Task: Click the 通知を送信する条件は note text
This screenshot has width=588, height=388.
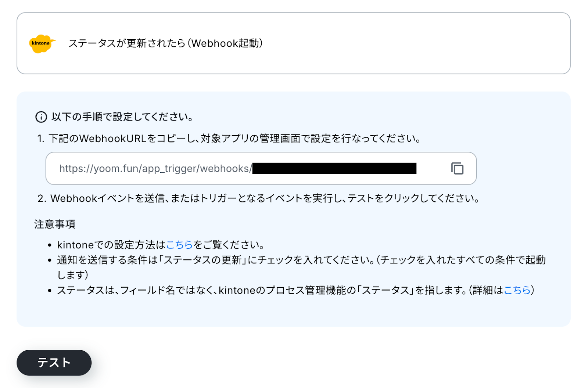Action: tap(107, 260)
